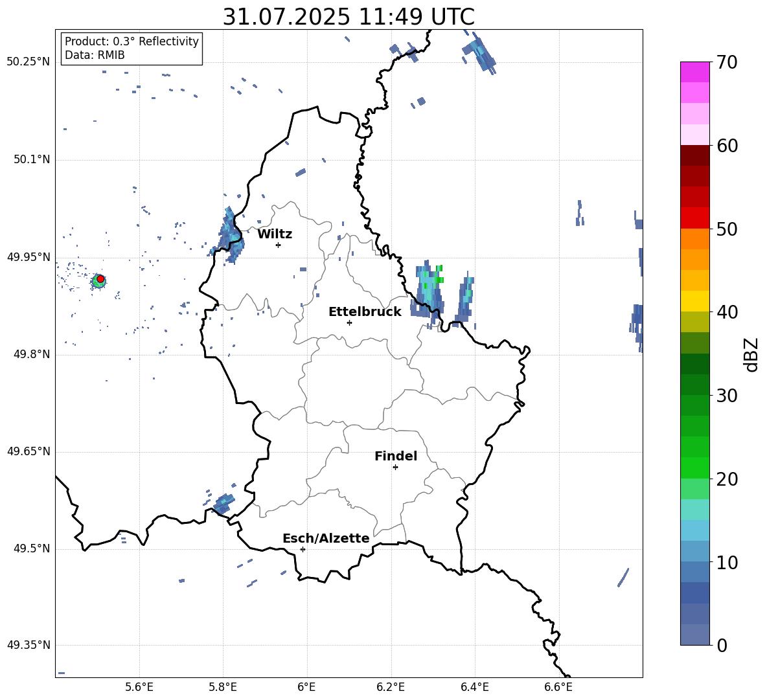Click the 49.35°N latitude label

29,645
